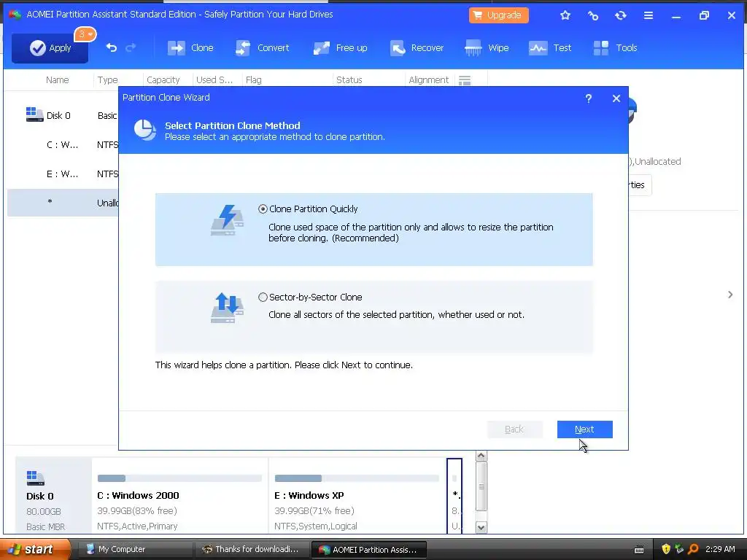Open the column settings list icon
Screen dimensions: 747x560
pos(465,80)
